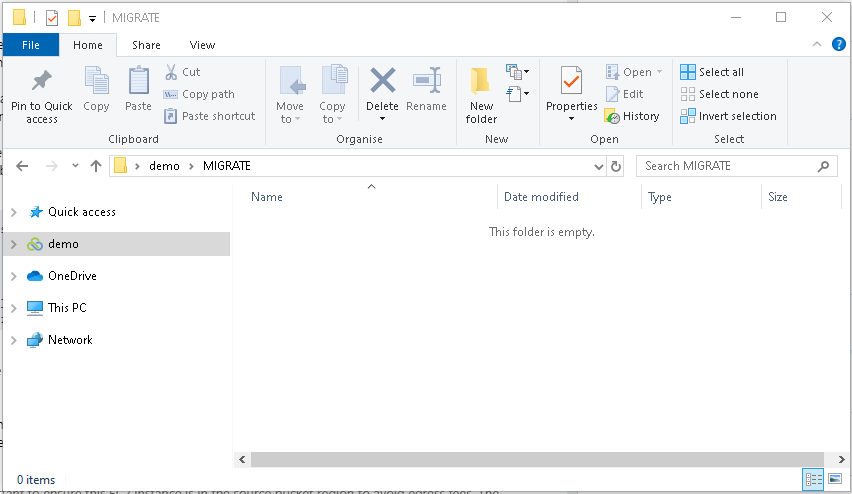Switch to the Share tab

[x=146, y=45]
